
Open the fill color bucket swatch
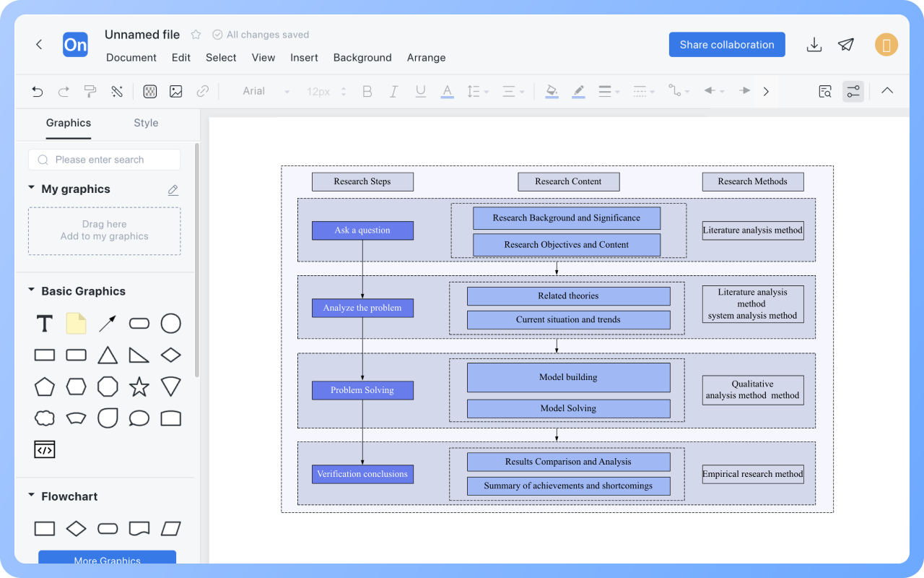click(552, 91)
